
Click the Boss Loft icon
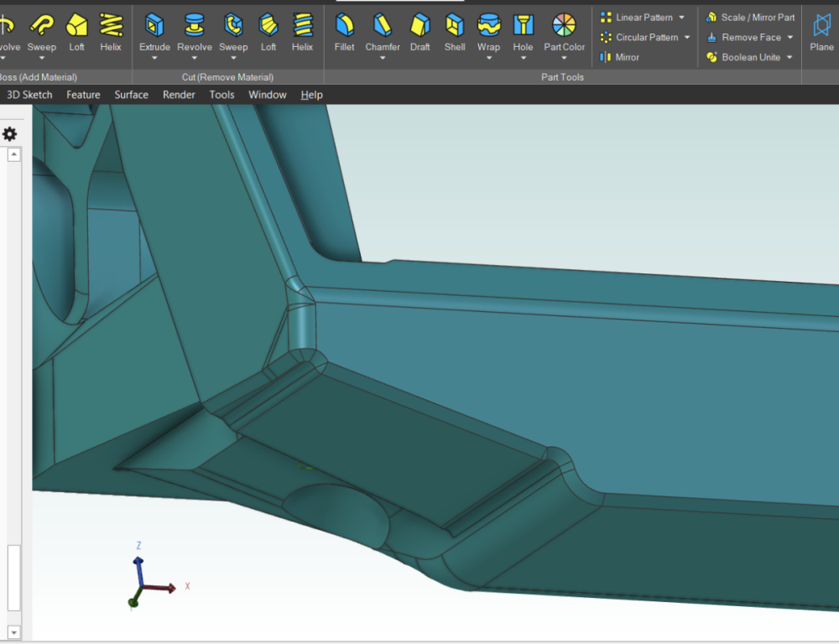point(76,25)
